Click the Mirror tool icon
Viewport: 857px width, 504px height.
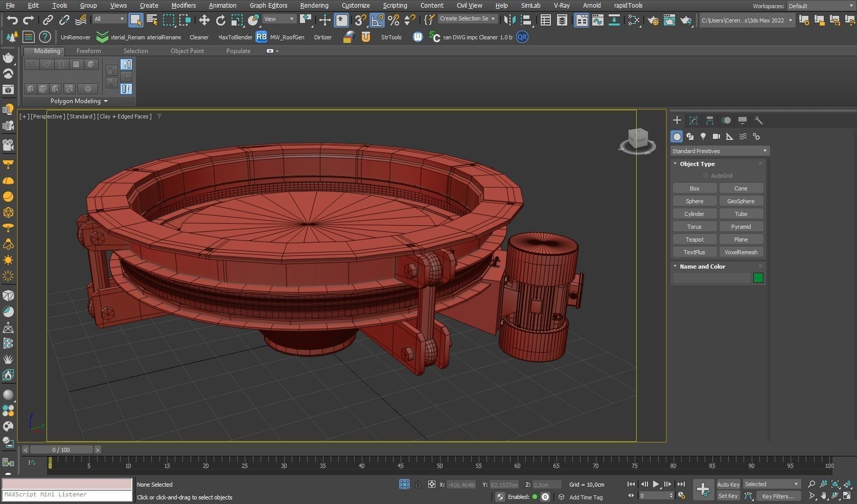coord(509,20)
